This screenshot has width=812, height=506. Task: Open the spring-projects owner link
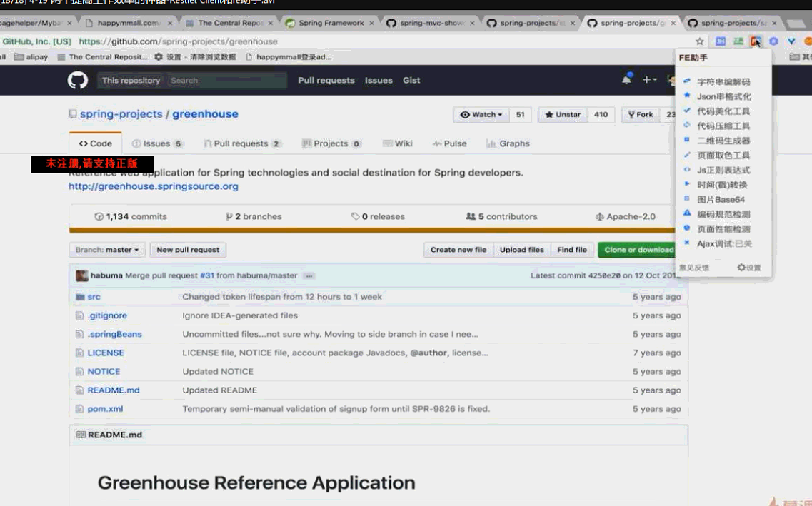(121, 113)
